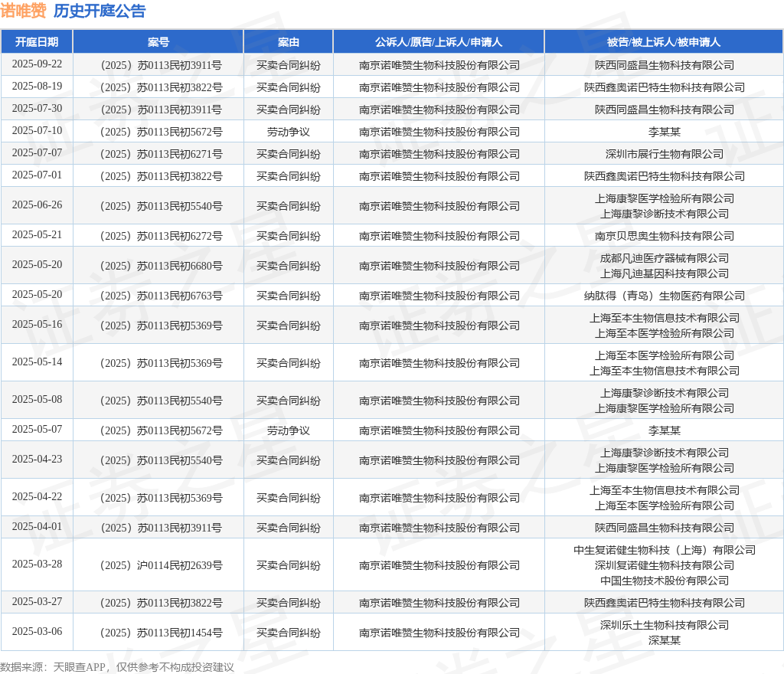Click case number 苏0113民初6272号
The width and height of the screenshot is (784, 674).
point(179,236)
